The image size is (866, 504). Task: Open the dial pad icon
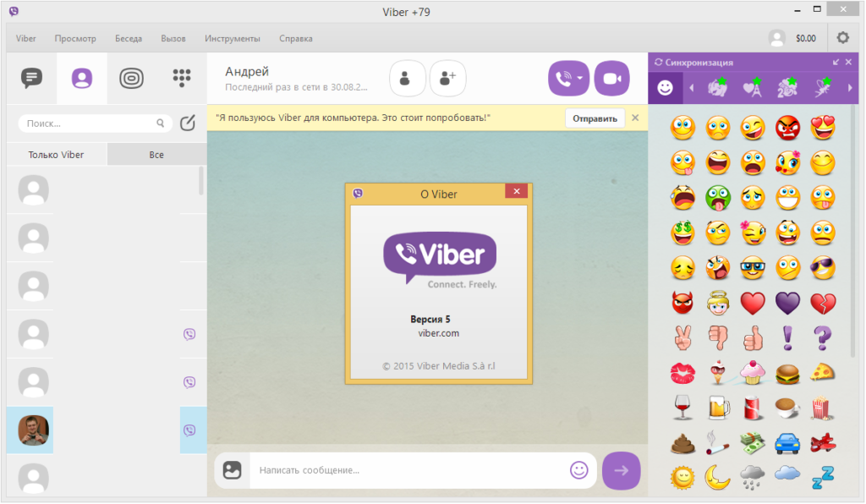[x=181, y=78]
